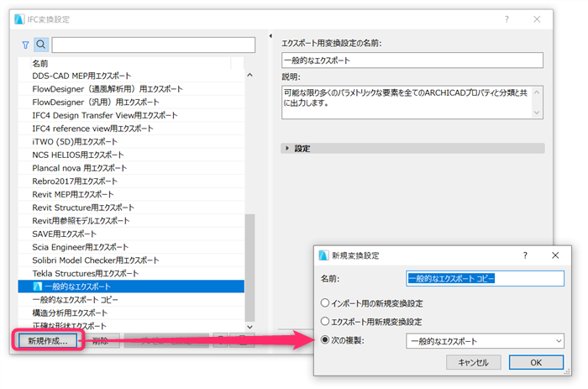This screenshot has width=588, height=389.
Task: Click the list scroll down arrow
Action: coord(249,327)
